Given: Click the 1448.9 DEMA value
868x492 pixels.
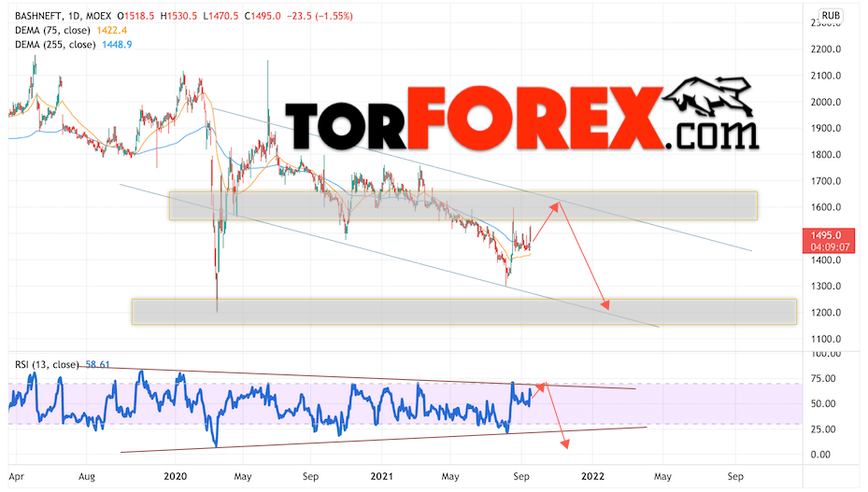Looking at the screenshot, I should tap(117, 45).
